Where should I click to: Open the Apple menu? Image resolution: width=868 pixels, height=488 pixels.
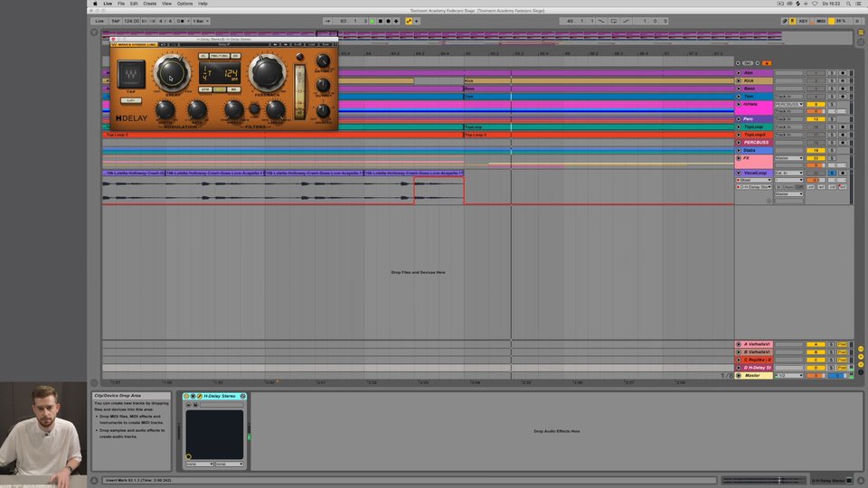click(x=95, y=4)
